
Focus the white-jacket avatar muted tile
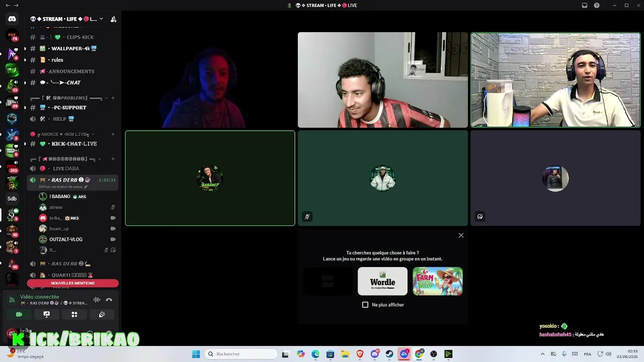[x=383, y=178]
